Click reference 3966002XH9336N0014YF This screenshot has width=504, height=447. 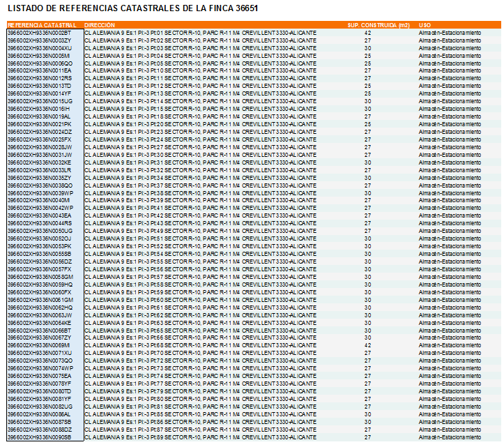coord(39,93)
